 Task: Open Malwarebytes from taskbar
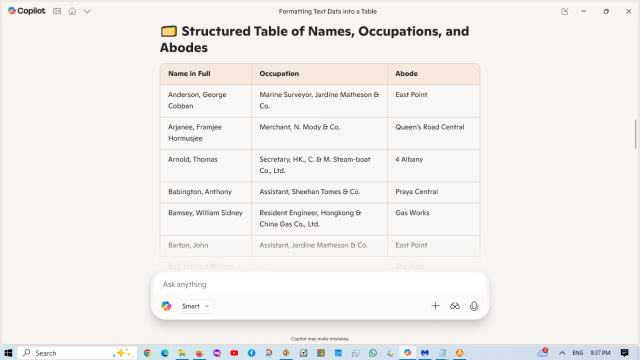[x=425, y=353]
